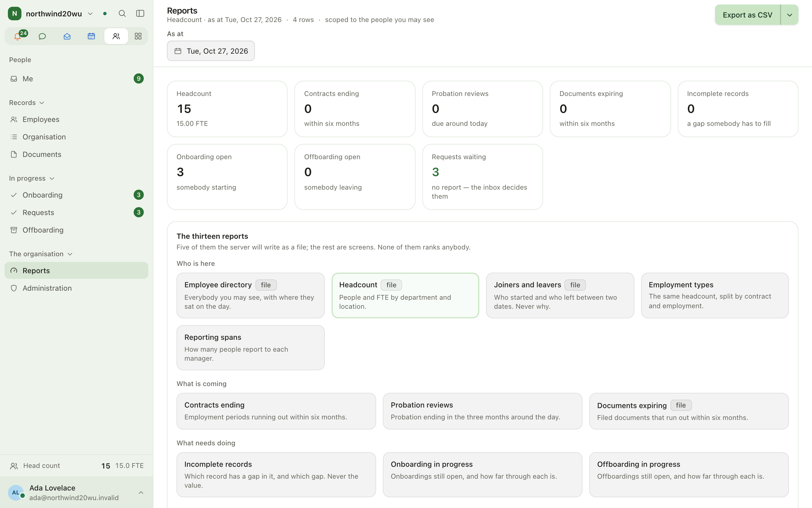This screenshot has width=812, height=508.
Task: Open the As at date picker
Action: pyautogui.click(x=211, y=51)
